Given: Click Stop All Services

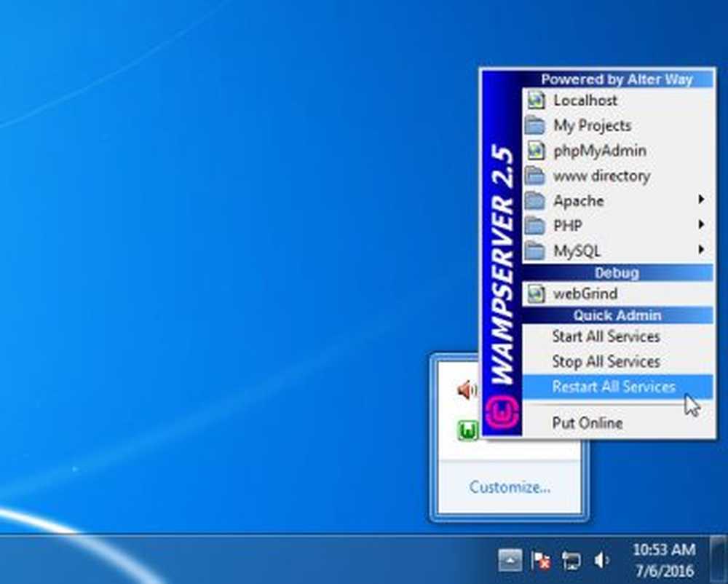Looking at the screenshot, I should click(x=617, y=361).
